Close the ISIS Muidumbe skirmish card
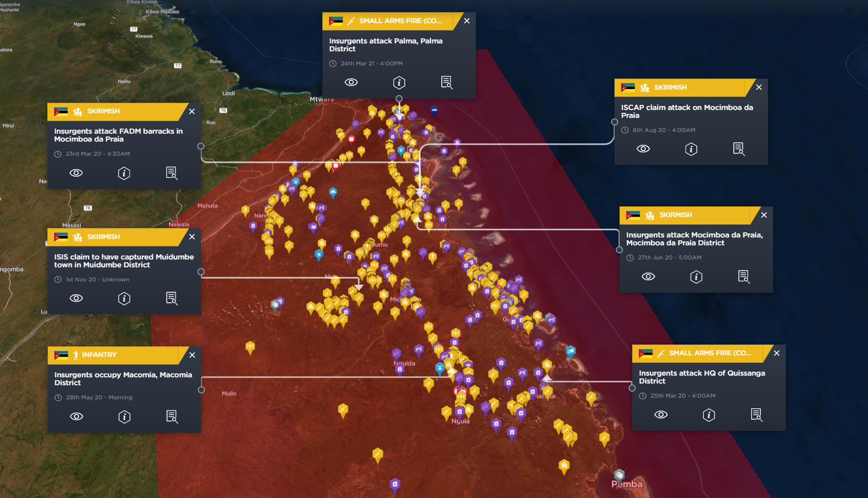The image size is (868, 498). [192, 237]
